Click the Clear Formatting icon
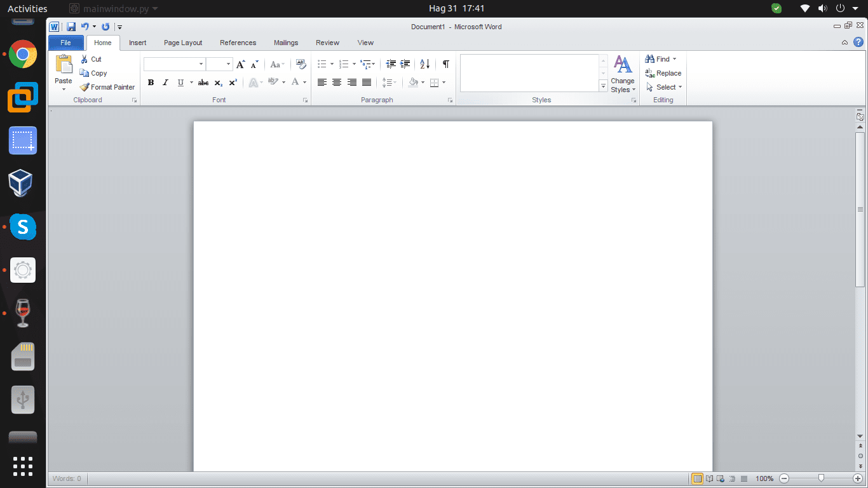Screen dimensions: 868x488 pyautogui.click(x=301, y=64)
